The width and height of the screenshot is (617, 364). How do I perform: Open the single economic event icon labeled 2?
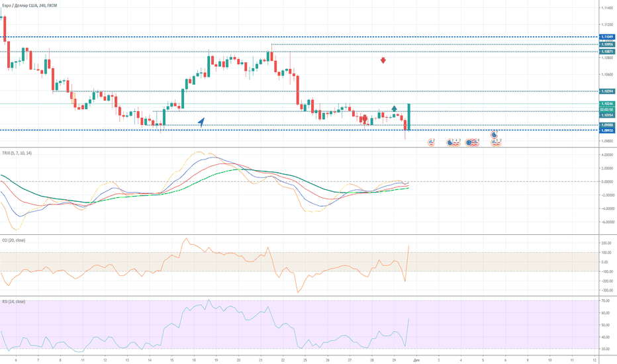tap(431, 142)
